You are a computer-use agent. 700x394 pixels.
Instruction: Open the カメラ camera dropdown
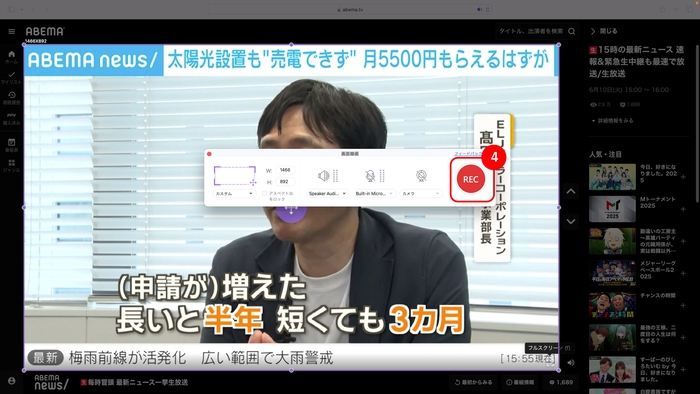click(421, 194)
